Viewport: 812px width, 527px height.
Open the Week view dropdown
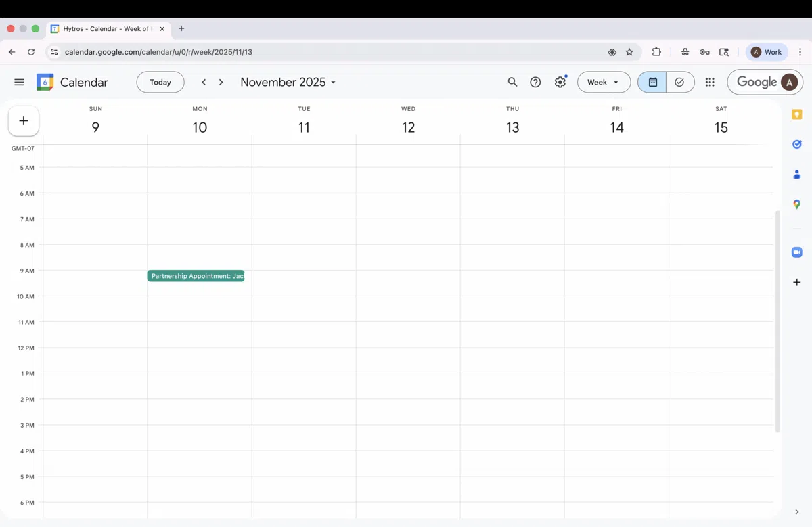click(x=604, y=82)
